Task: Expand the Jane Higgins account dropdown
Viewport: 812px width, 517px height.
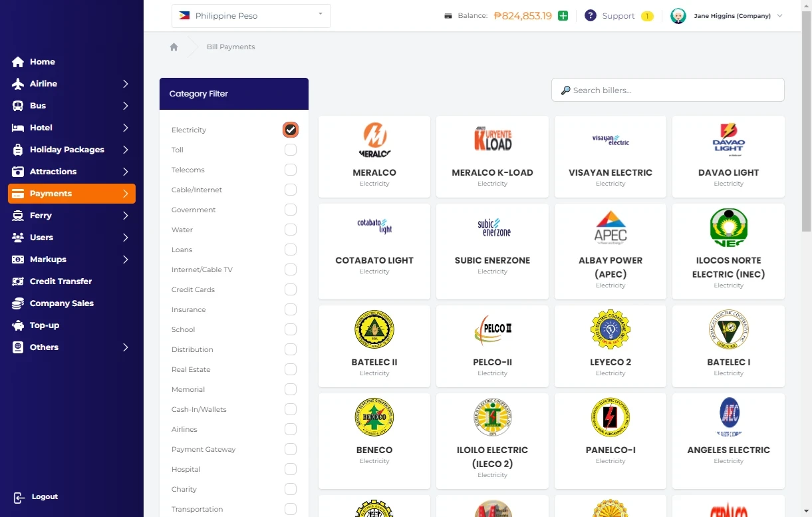Action: point(779,16)
